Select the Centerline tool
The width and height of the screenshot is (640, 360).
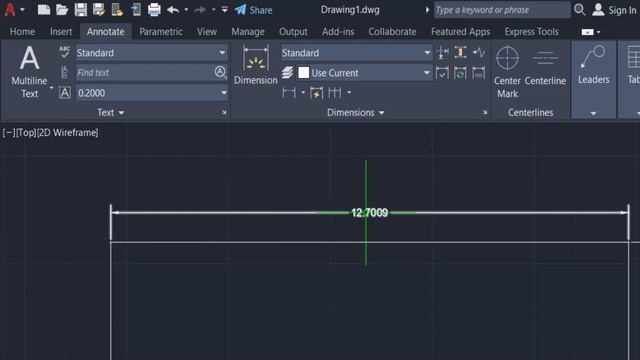click(x=545, y=66)
